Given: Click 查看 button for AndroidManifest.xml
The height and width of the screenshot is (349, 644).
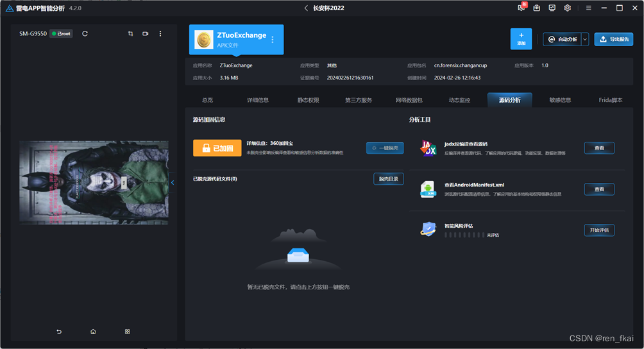Looking at the screenshot, I should 599,189.
